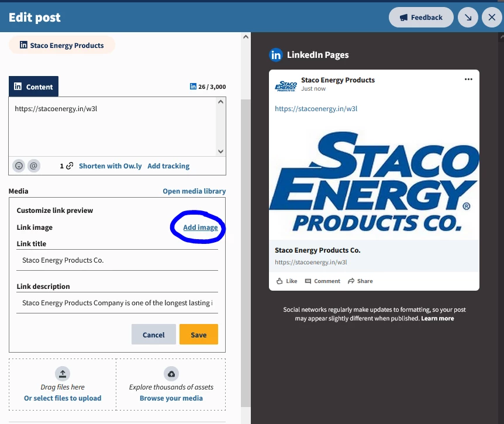The height and width of the screenshot is (424, 504).
Task: Click the Staco Energy logo preview image
Action: coord(374,182)
